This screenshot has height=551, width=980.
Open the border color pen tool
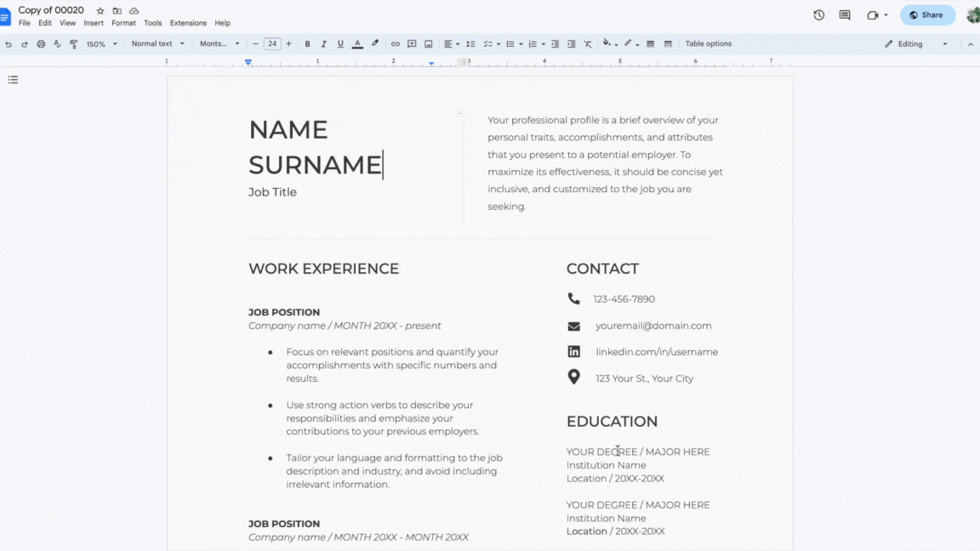coord(631,43)
